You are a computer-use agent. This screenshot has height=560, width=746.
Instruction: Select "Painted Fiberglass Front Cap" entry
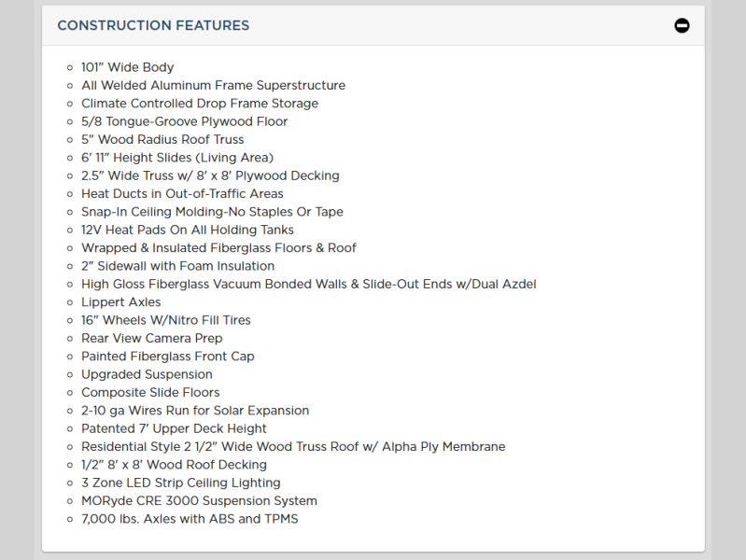click(167, 357)
